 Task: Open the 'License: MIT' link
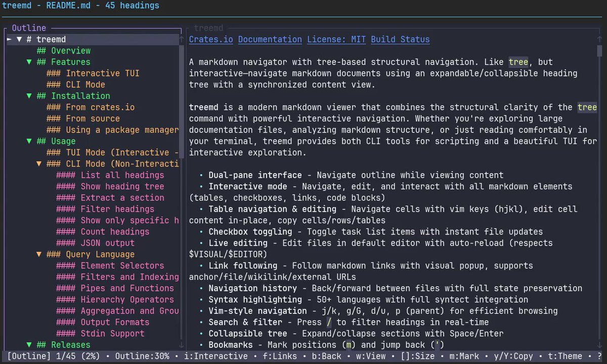337,39
